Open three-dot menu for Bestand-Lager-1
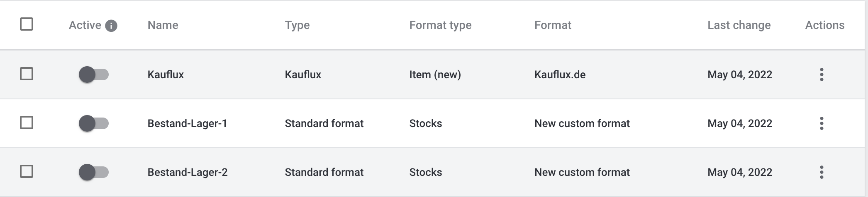 click(x=822, y=123)
